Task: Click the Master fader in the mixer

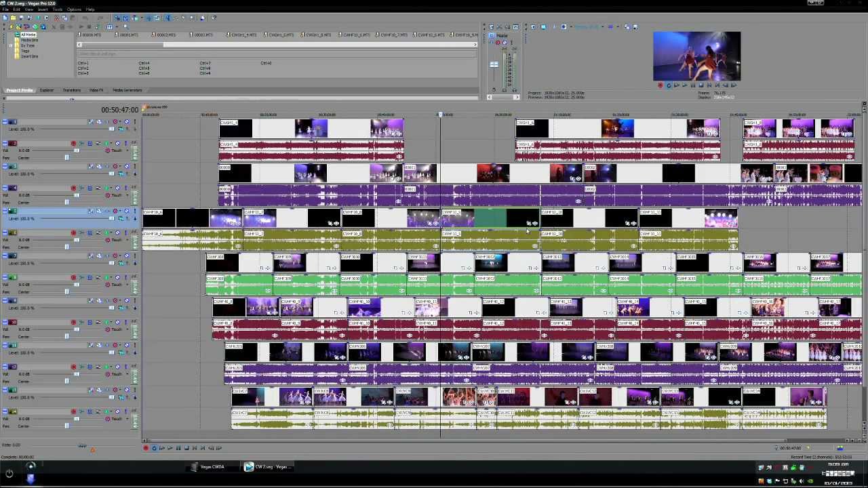Action: pos(494,65)
